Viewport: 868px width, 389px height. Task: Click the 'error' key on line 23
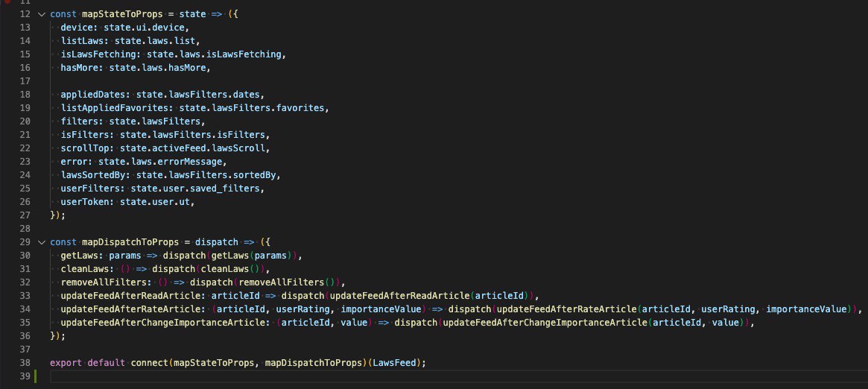[x=75, y=162]
